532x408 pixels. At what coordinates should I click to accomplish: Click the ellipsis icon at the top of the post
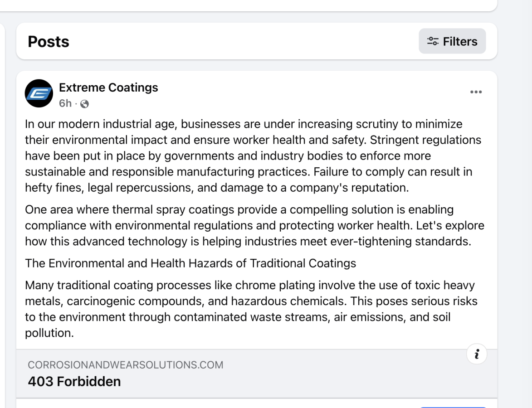476,92
